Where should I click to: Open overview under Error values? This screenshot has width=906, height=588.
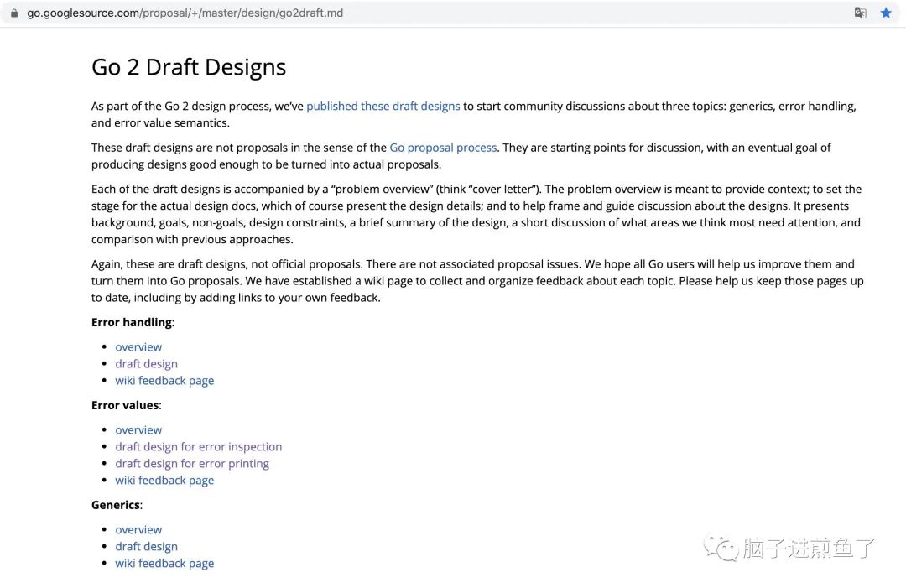click(138, 430)
